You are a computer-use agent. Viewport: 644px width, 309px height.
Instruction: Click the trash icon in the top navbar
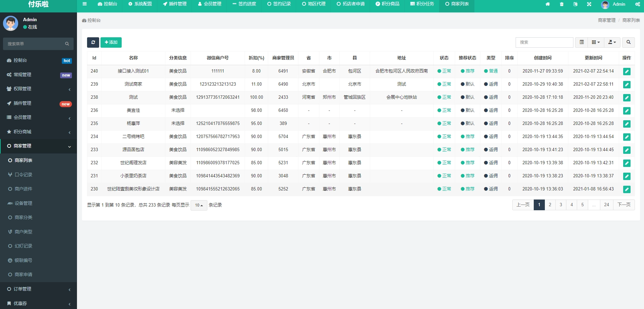click(x=562, y=4)
